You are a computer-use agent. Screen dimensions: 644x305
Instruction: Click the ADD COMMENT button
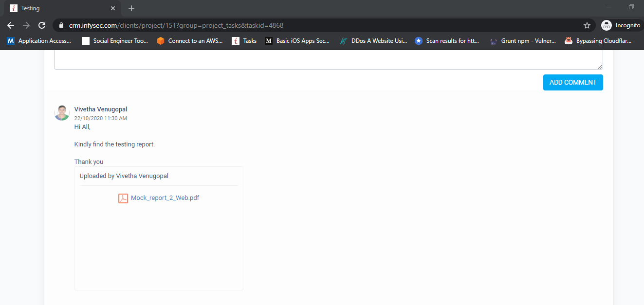click(x=573, y=82)
